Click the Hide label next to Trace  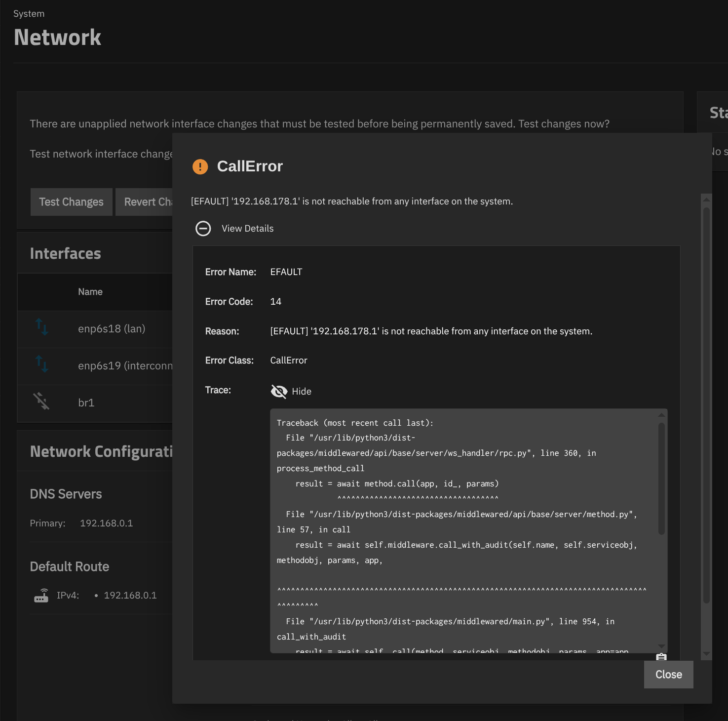click(302, 392)
